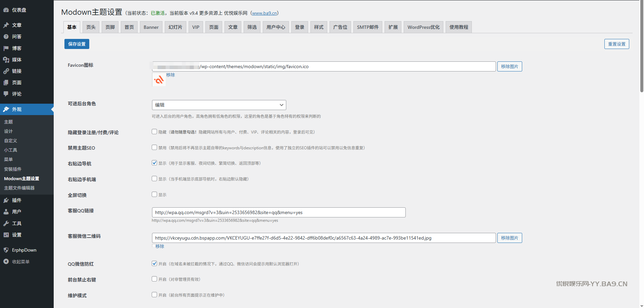The width and height of the screenshot is (644, 308).
Task: Click the customer service QQ link input field
Action: 279,212
